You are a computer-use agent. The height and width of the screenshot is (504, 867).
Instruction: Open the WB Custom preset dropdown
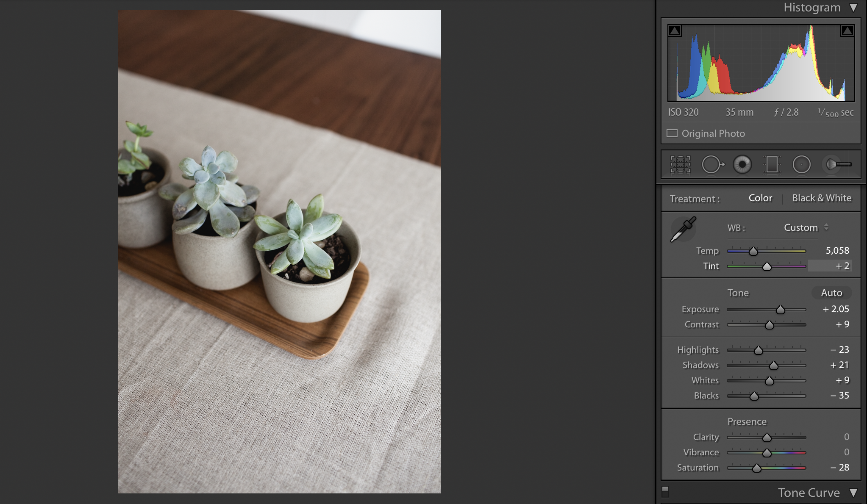pyautogui.click(x=806, y=228)
